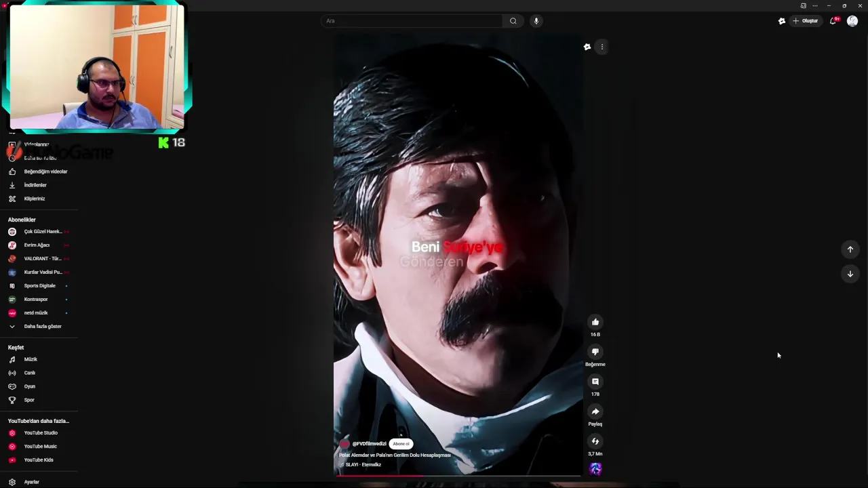Click the cast icon in title bar
868x488 pixels.
click(804, 5)
